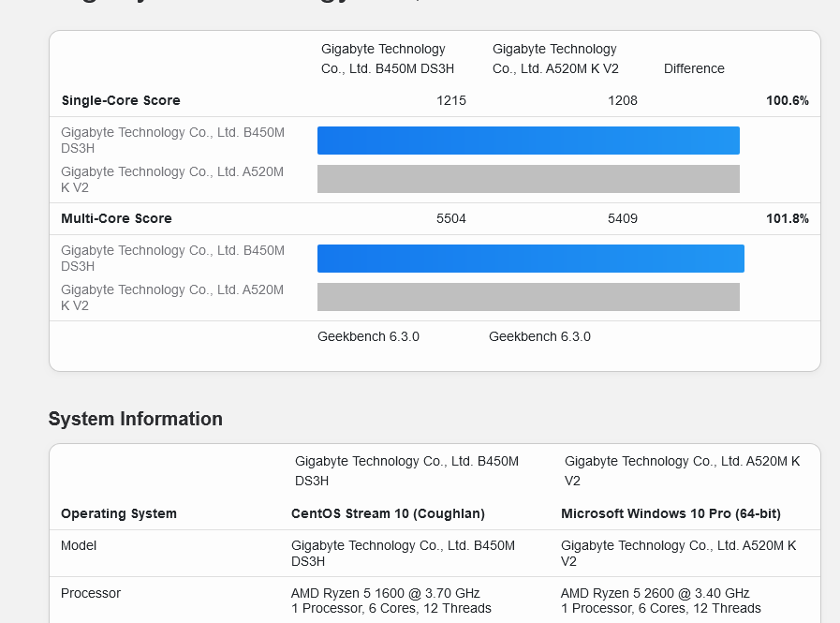Viewport: 840px width, 623px height.
Task: Click the System Information heading
Action: pyautogui.click(x=136, y=419)
